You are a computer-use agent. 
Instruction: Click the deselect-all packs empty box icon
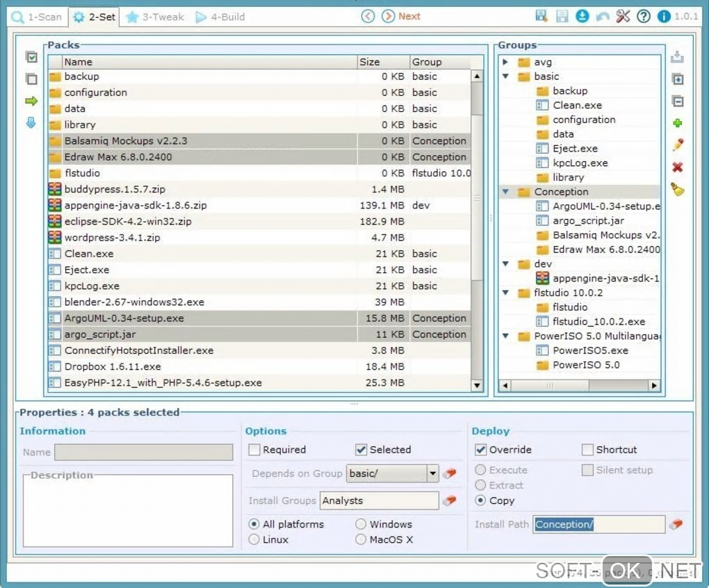32,79
